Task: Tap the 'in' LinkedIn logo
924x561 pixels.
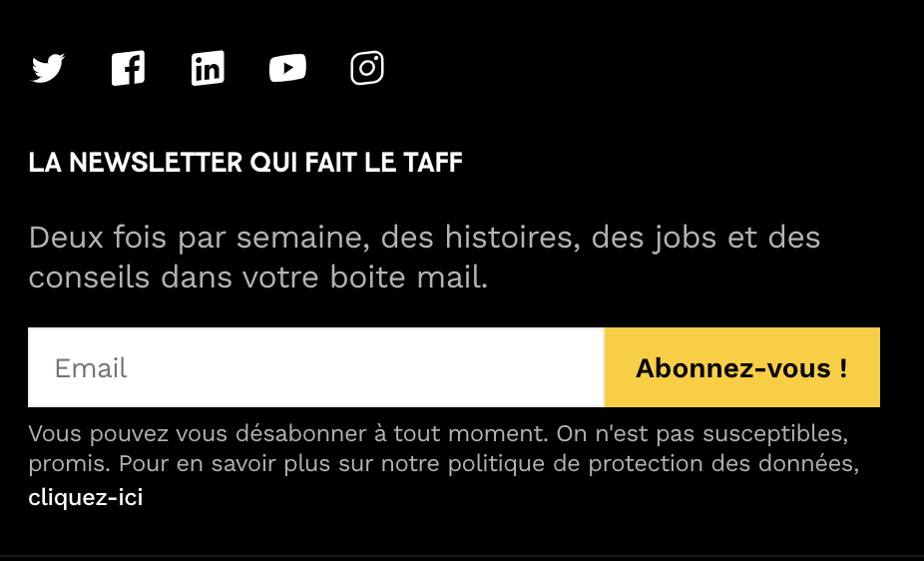Action: (x=208, y=68)
